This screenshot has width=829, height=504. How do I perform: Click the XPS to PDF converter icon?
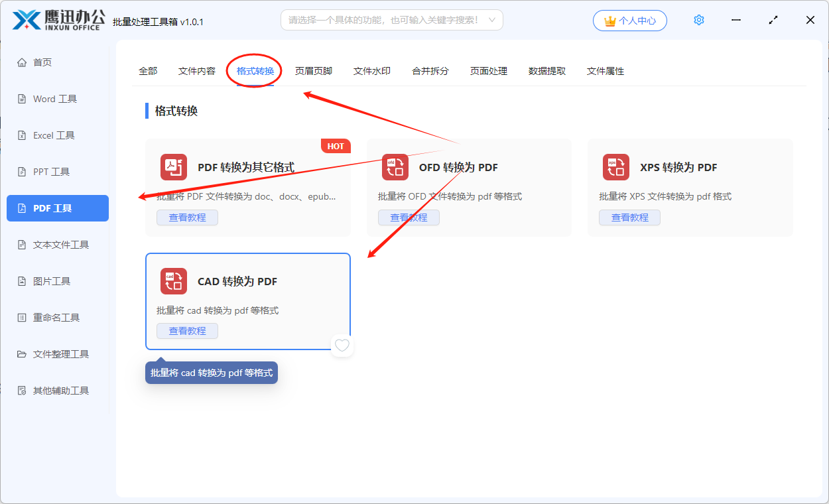coord(615,167)
